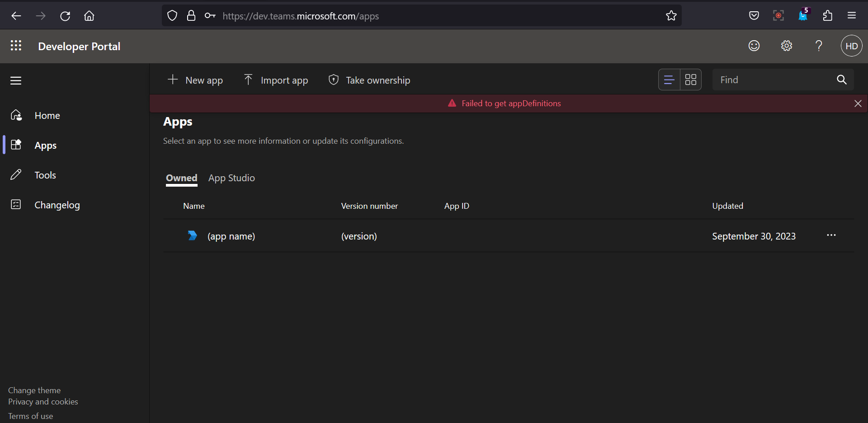Select the Home icon in the sidebar
Screen dimensions: 868x423
(16, 115)
